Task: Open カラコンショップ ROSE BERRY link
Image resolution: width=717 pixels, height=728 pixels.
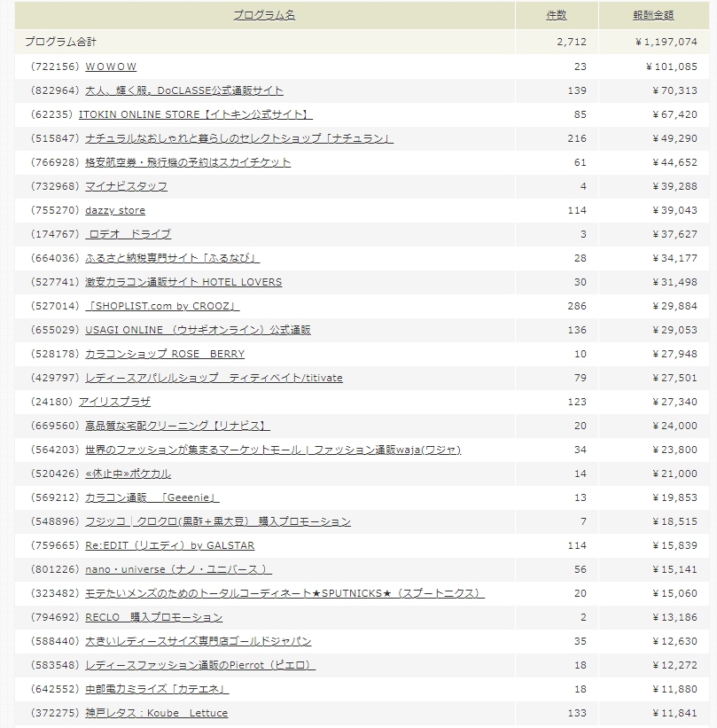Action: (x=165, y=354)
